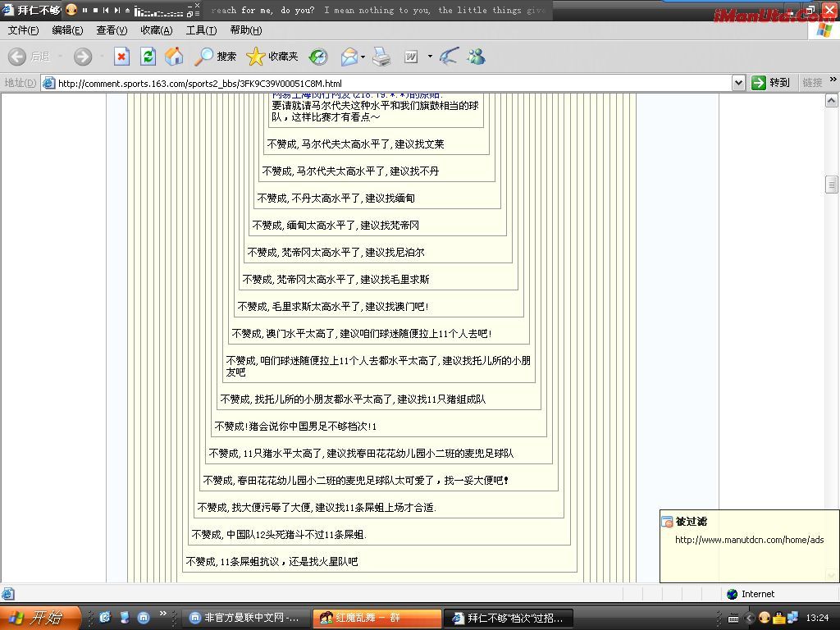Click the 转到 (Go) button
The width and height of the screenshot is (840, 630).
pos(771,83)
